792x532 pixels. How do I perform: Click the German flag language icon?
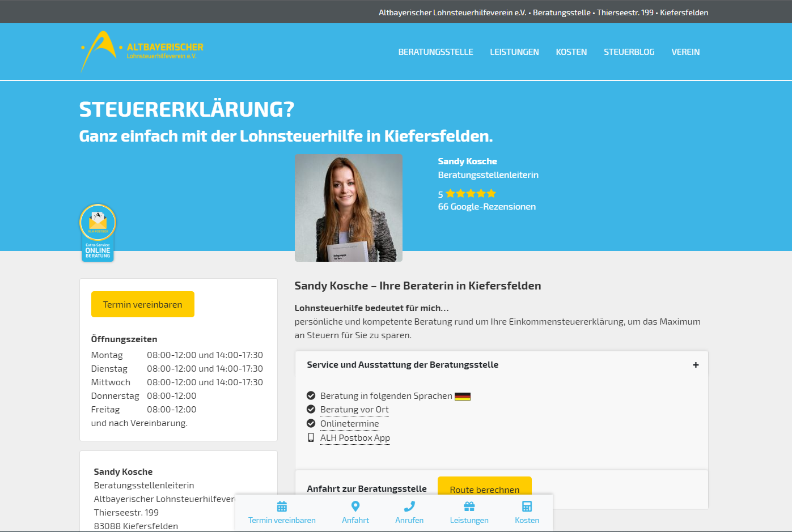pos(463,397)
